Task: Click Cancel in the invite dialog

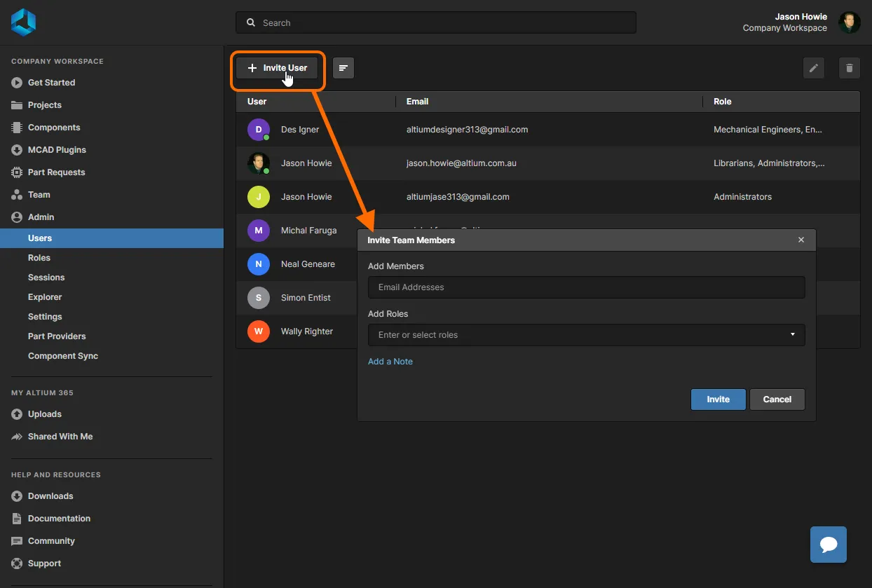Action: [x=777, y=399]
